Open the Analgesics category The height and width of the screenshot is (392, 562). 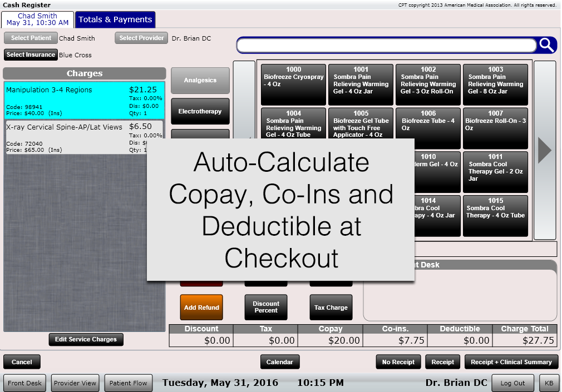coord(200,80)
